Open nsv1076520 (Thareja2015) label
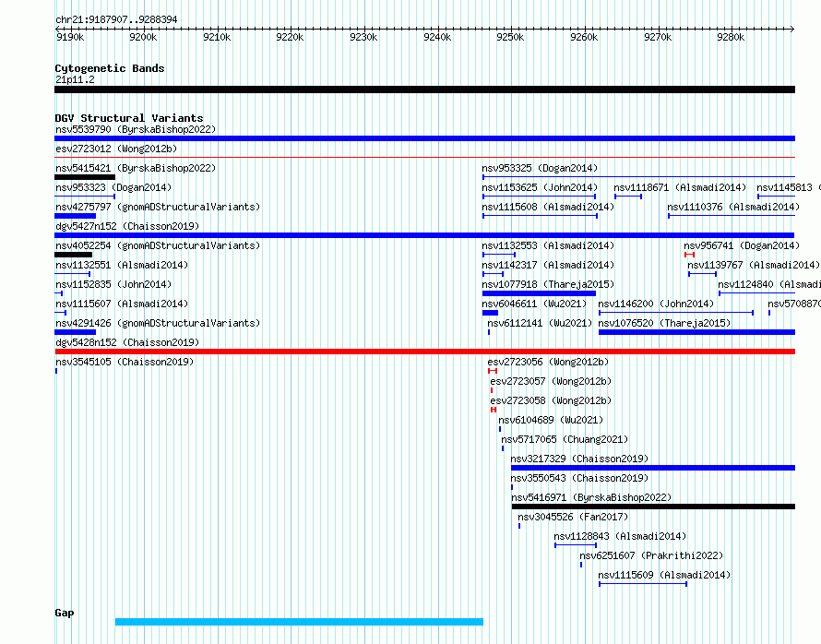 tap(664, 323)
